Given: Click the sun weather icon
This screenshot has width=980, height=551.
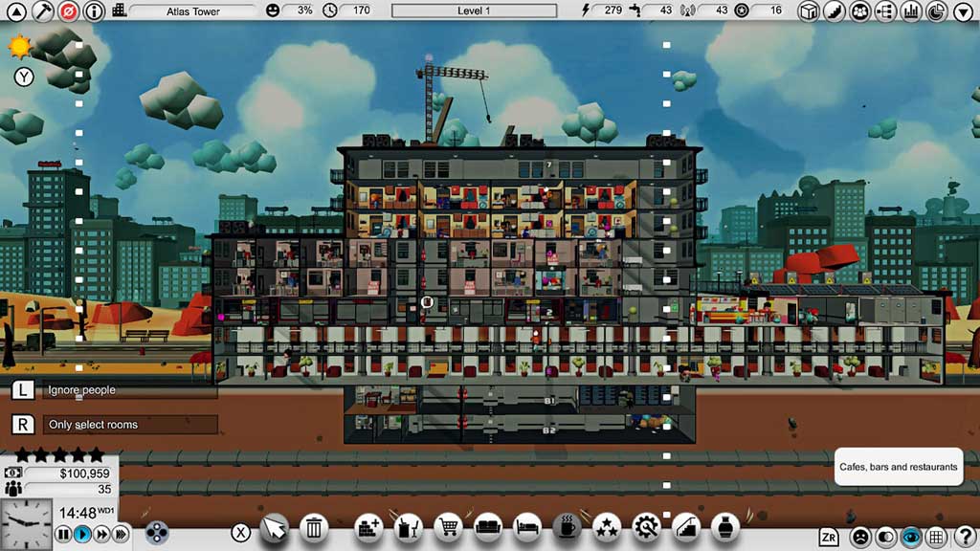Looking at the screenshot, I should click(20, 47).
